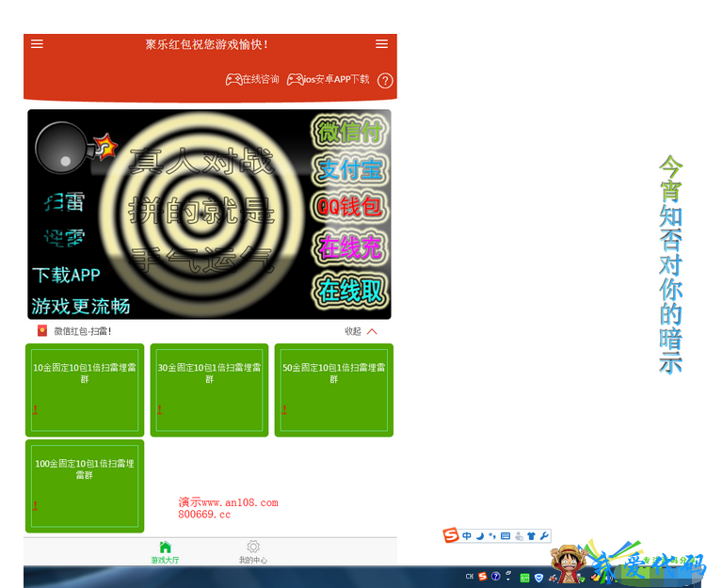723x588 pixels.
Task: Click the 下载APP text on banner
Action: [x=67, y=275]
